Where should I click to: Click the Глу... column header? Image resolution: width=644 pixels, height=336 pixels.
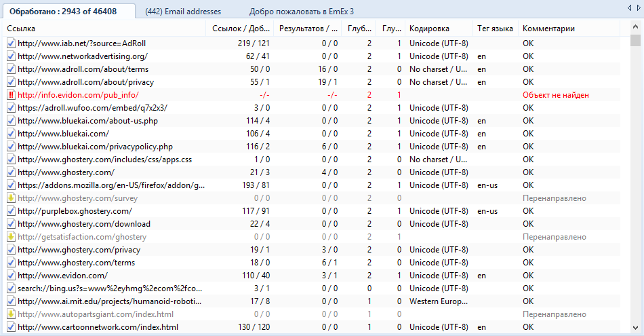391,29
